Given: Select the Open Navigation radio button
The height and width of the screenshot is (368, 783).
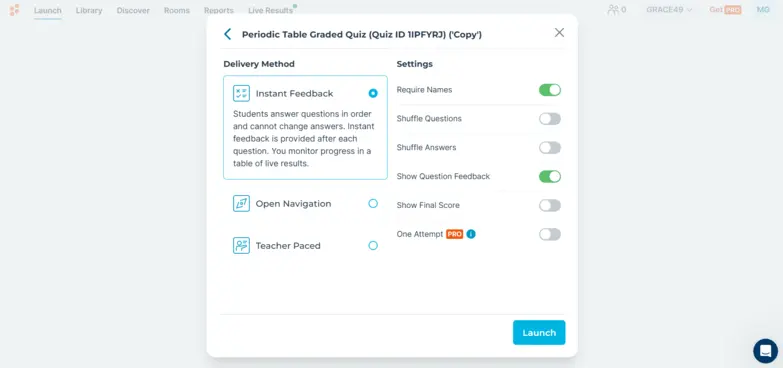Looking at the screenshot, I should tap(373, 203).
